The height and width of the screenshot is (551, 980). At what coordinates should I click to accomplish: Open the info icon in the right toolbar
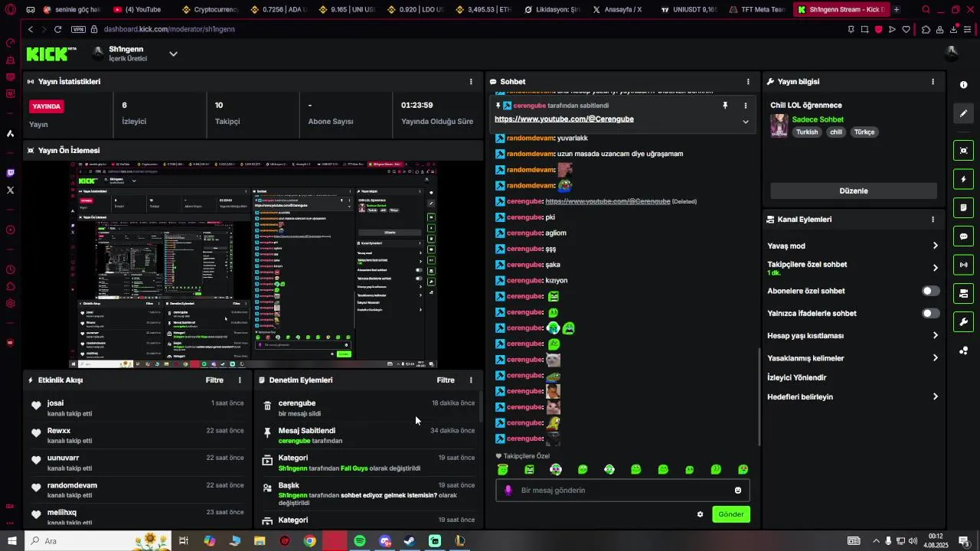pos(963,84)
